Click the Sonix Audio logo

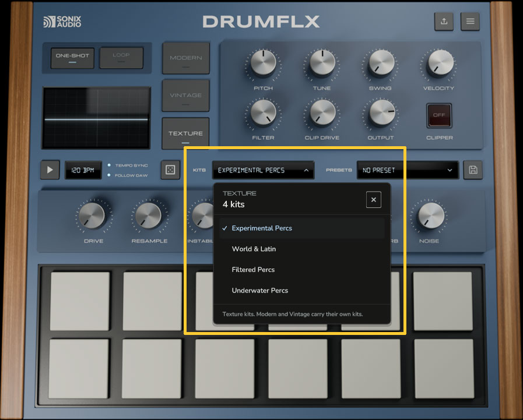tap(62, 22)
